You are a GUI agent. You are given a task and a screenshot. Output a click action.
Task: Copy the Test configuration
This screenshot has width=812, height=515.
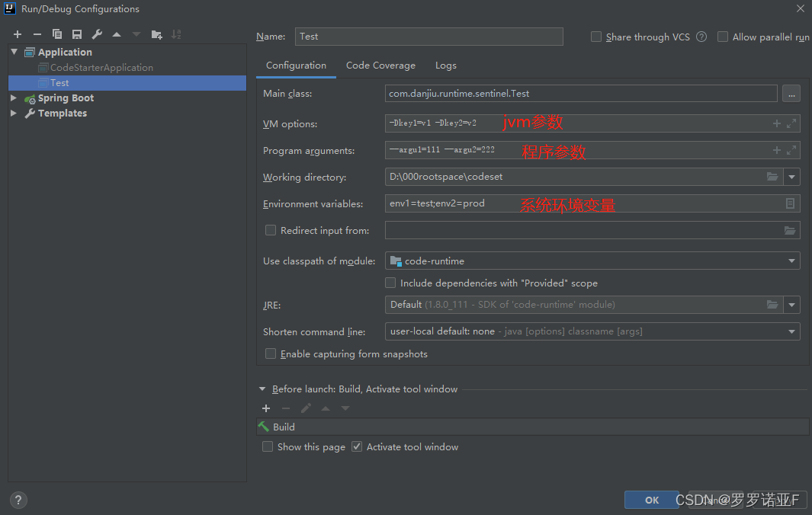click(x=56, y=34)
